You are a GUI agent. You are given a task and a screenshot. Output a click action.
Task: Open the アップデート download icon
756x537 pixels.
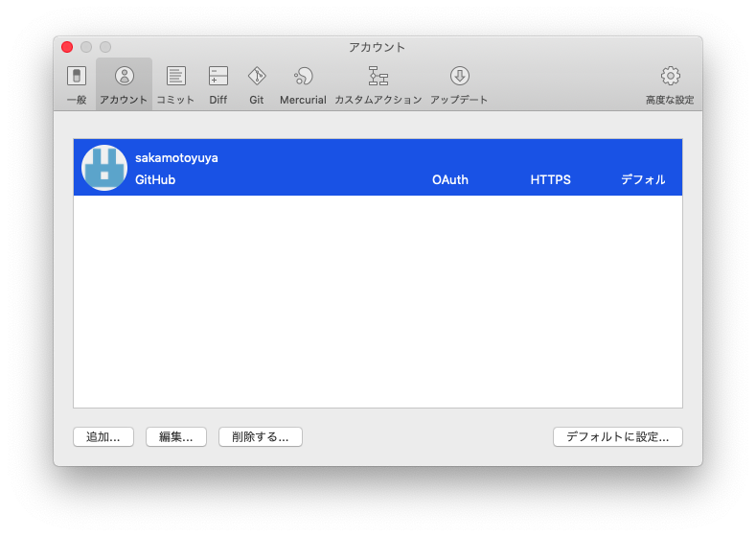[460, 76]
